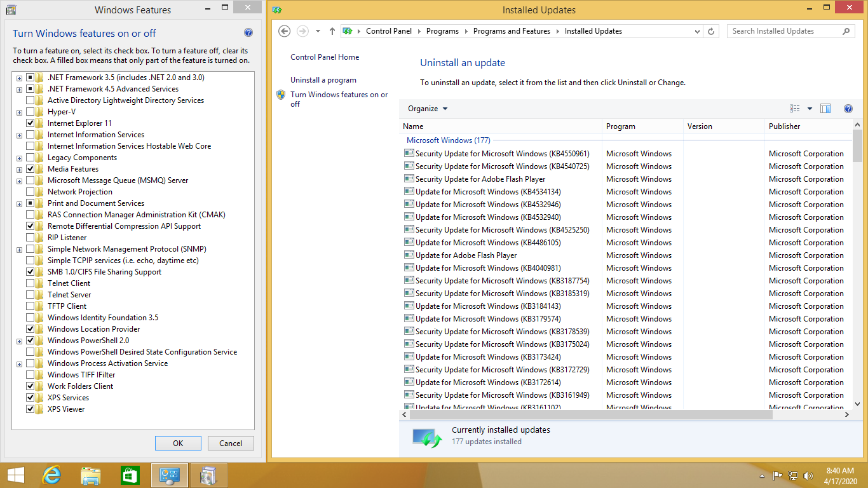
Task: Click the volume speaker icon in system tray
Action: (x=808, y=475)
